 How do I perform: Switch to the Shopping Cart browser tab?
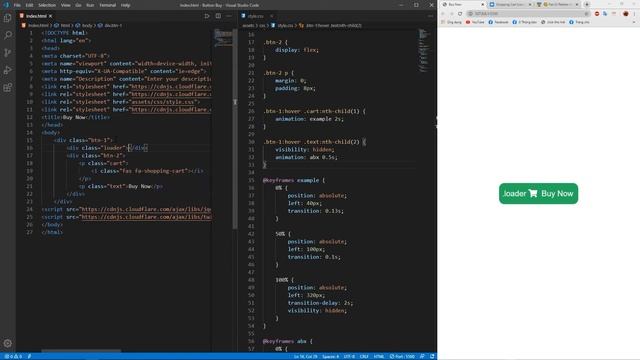click(511, 4)
